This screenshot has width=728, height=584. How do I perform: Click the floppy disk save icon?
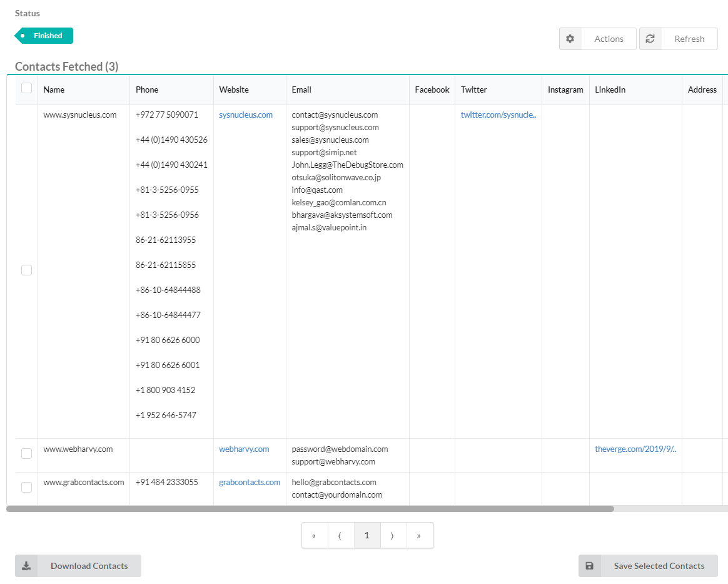click(x=589, y=566)
